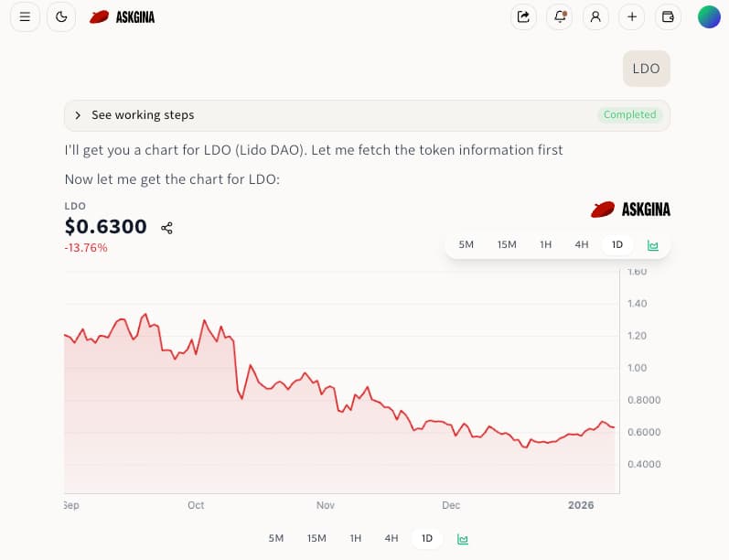Start a new chat with plus icon
The image size is (729, 560).
(632, 16)
